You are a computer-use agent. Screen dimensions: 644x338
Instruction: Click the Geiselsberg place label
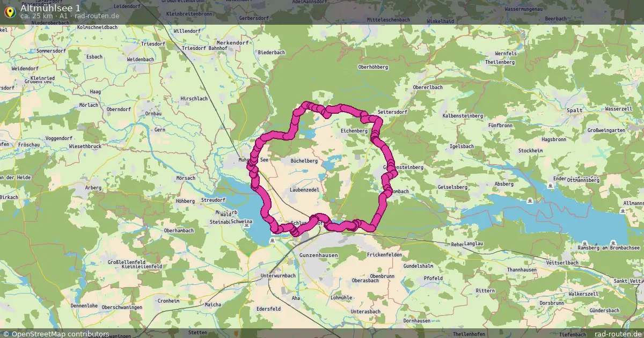tap(453, 187)
